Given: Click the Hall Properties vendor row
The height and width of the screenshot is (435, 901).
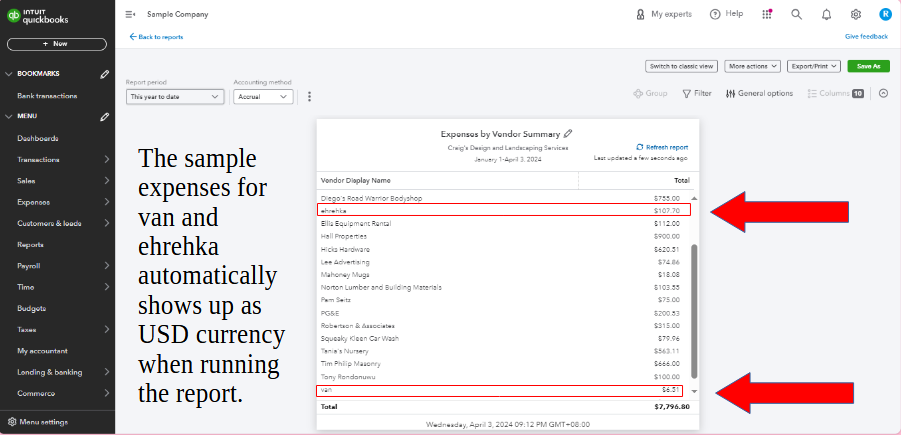Looking at the screenshot, I should click(x=504, y=236).
